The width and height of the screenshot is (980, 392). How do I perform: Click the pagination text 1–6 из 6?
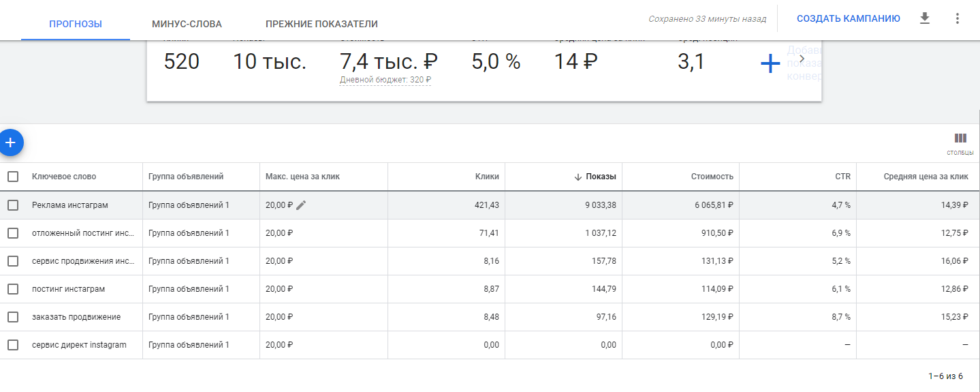(945, 376)
